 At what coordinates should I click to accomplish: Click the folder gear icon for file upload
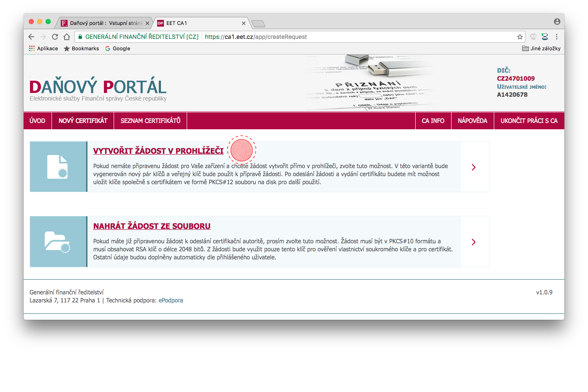coord(57,242)
